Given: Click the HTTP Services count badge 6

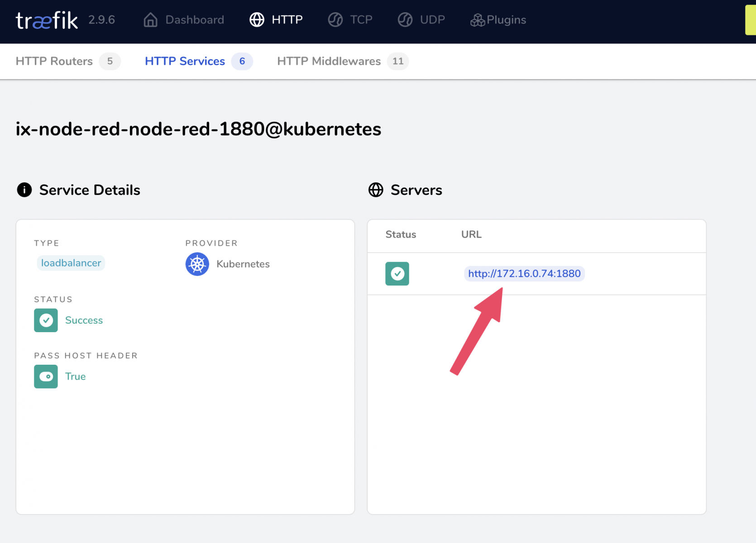Looking at the screenshot, I should pyautogui.click(x=242, y=61).
